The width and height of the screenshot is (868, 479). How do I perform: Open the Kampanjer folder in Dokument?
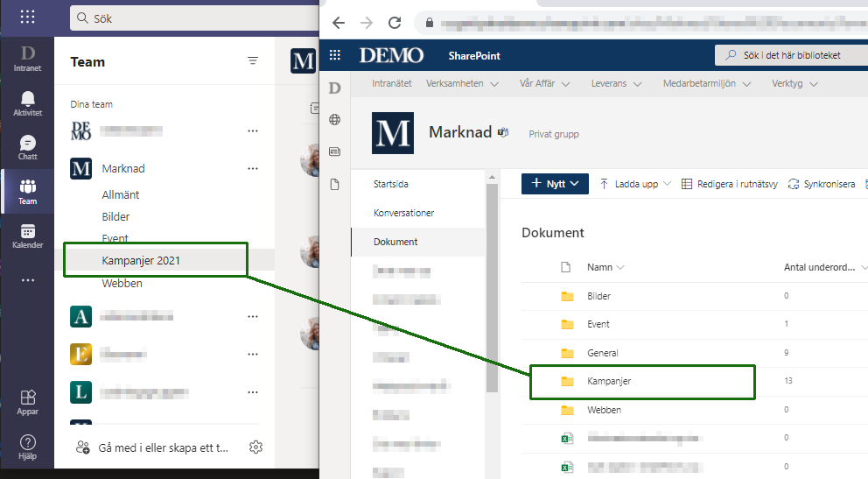tap(609, 381)
